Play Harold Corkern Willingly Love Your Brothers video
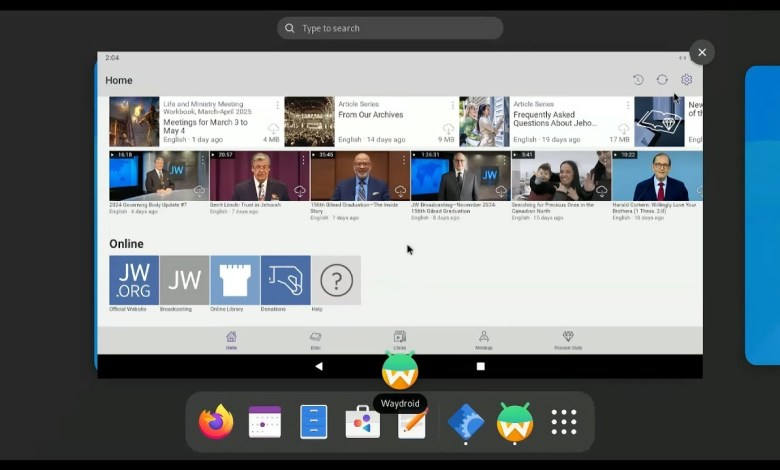This screenshot has width=780, height=470. click(x=657, y=176)
